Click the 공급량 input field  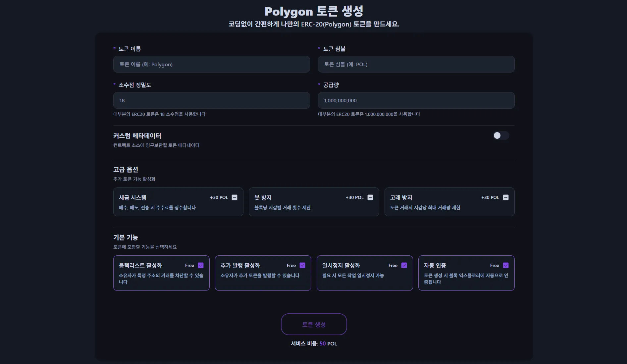point(416,100)
